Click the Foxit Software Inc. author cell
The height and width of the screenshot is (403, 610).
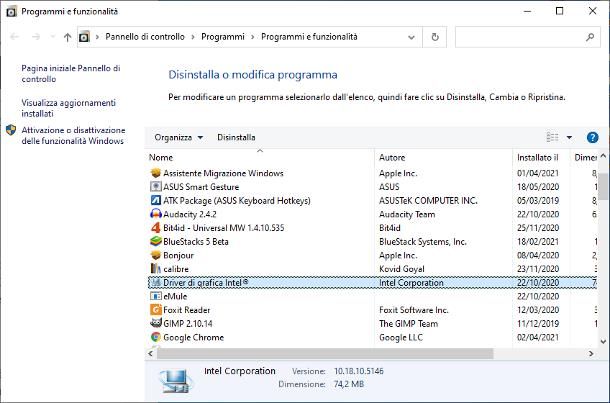pos(414,310)
